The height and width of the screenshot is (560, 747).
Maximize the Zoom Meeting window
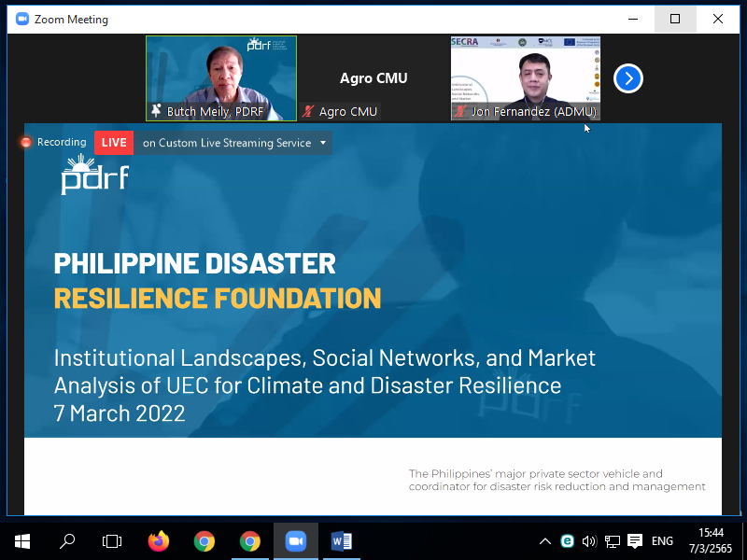[x=675, y=19]
